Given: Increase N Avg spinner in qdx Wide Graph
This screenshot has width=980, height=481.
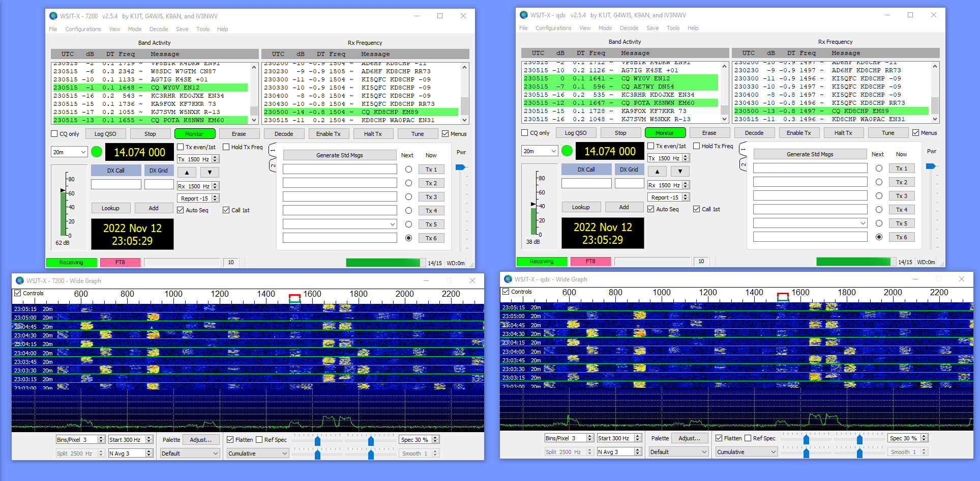Looking at the screenshot, I should point(638,450).
